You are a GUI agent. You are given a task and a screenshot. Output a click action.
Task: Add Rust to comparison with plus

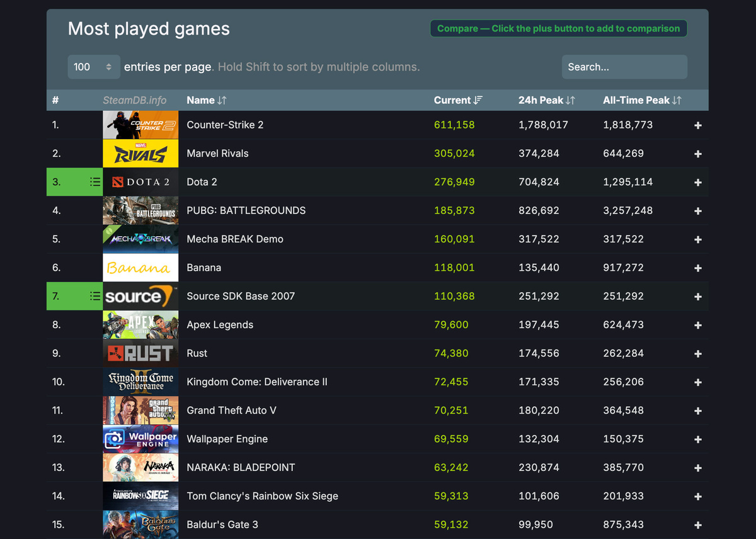click(697, 354)
